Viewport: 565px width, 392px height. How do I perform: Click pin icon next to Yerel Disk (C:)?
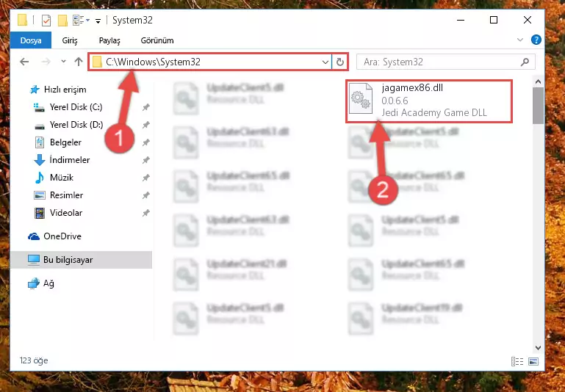145,107
